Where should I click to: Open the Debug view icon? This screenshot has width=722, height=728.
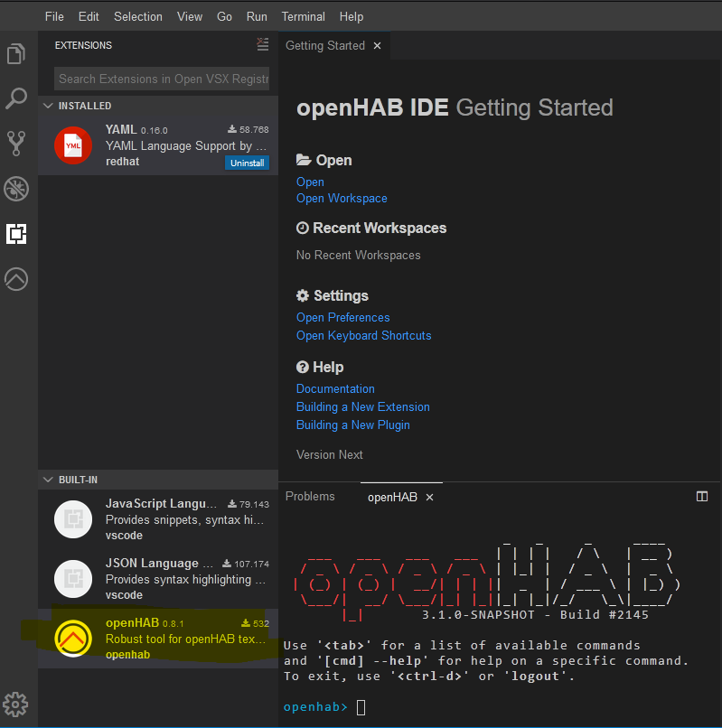tap(16, 188)
